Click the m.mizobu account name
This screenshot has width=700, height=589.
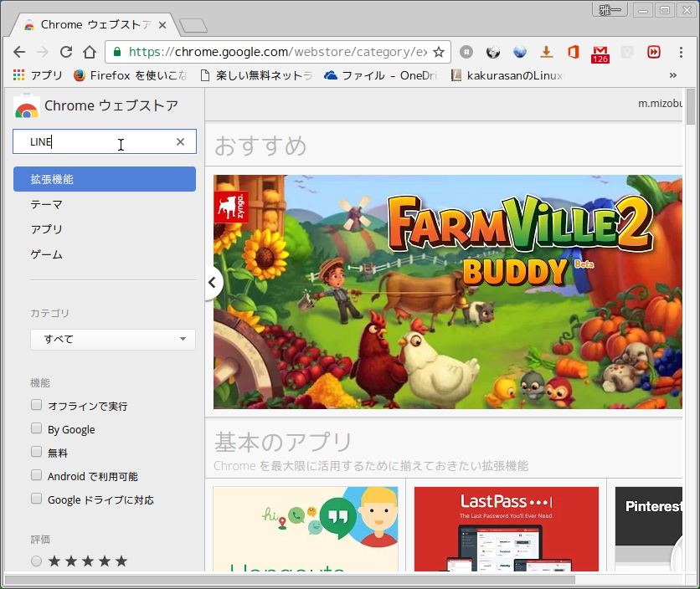660,104
